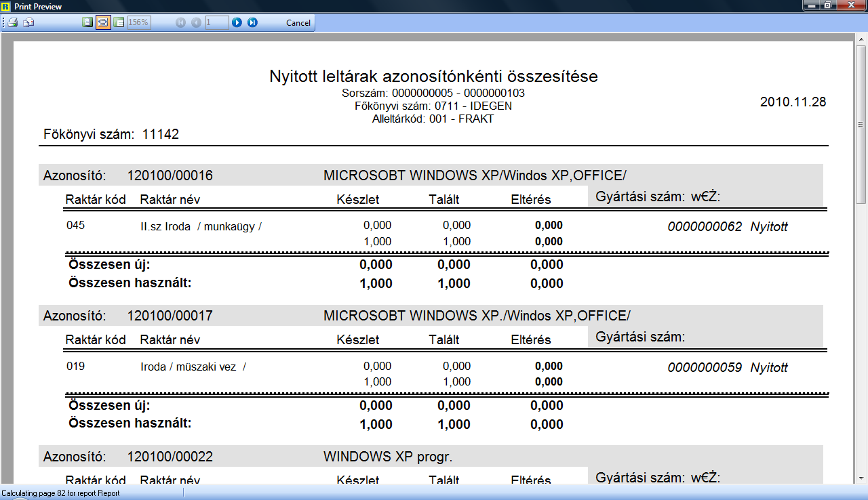
Task: Switch to whole page view icon
Action: [87, 22]
